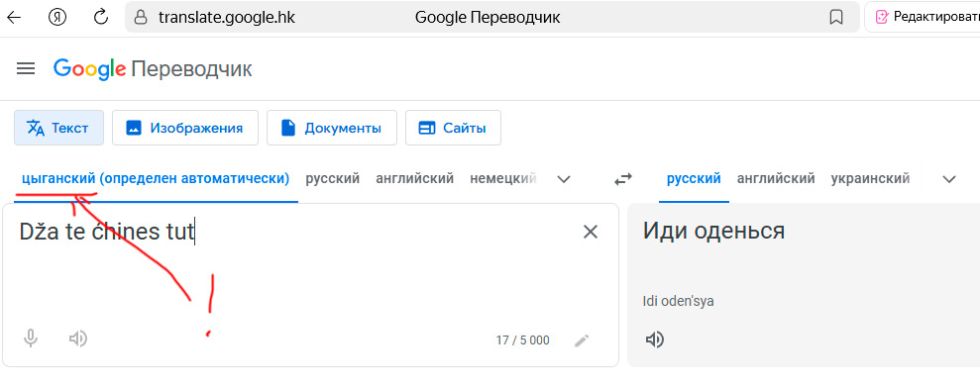Open the hamburger main menu
The width and height of the screenshot is (980, 387).
tap(26, 68)
